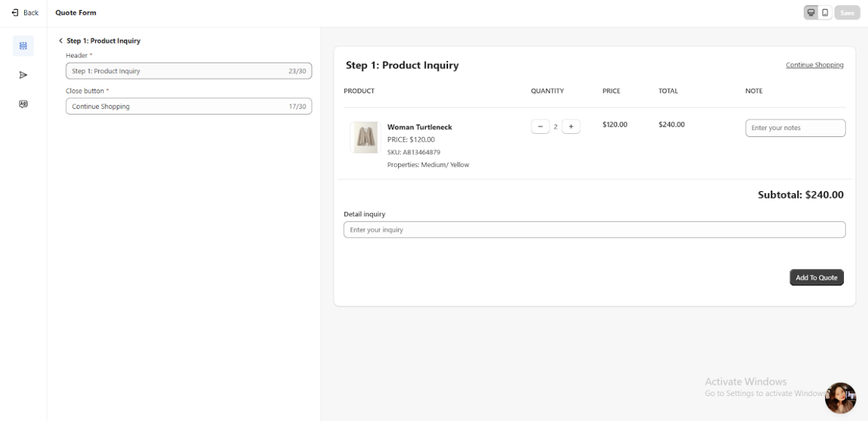Decrease quantity with the minus button

click(x=540, y=127)
